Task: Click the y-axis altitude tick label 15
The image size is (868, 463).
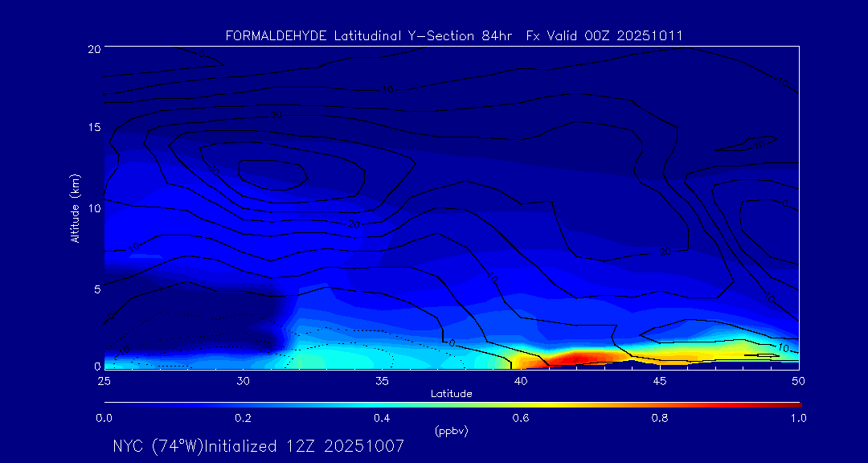Action: [x=92, y=128]
